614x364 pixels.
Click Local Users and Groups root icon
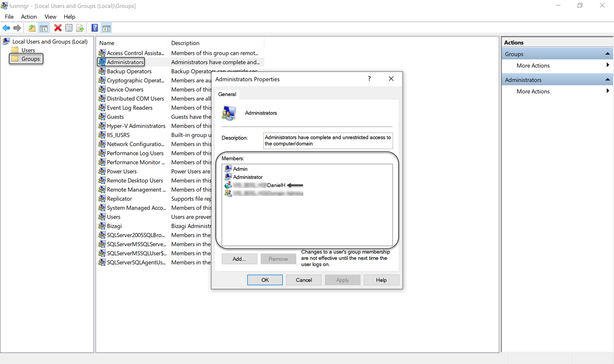[x=6, y=42]
